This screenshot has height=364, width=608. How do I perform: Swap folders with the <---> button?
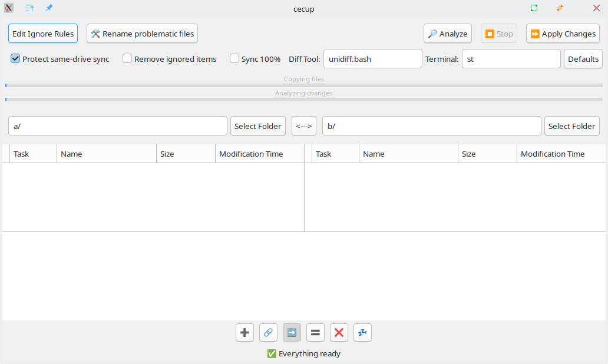pos(304,126)
